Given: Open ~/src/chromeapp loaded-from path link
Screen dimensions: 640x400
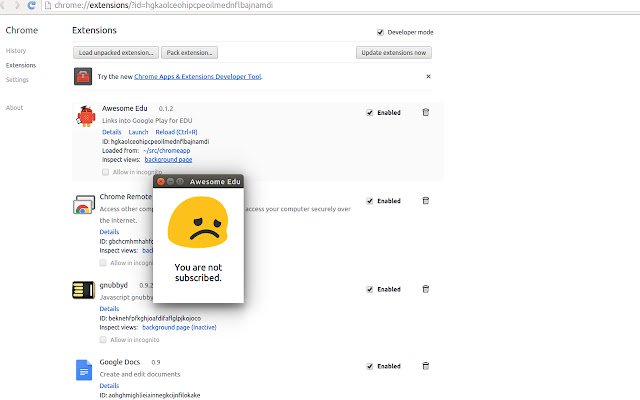Looking at the screenshot, I should click(x=167, y=151).
